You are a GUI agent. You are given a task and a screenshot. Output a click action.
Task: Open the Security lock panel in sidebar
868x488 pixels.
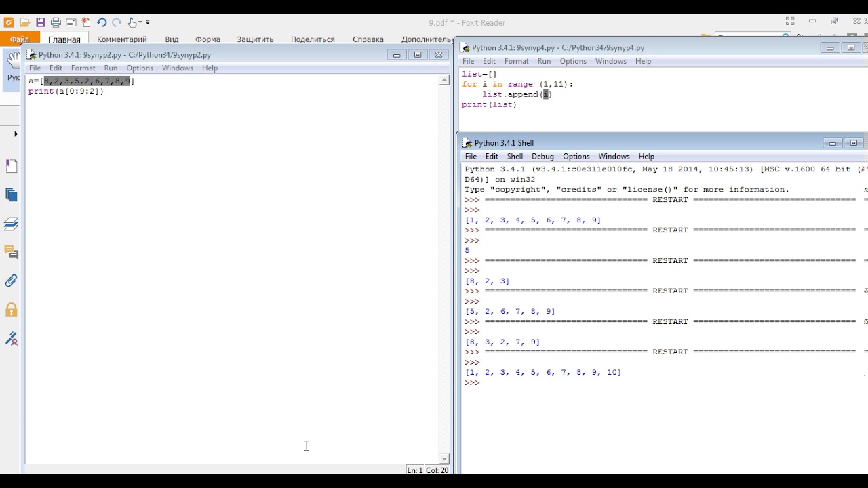tap(12, 310)
